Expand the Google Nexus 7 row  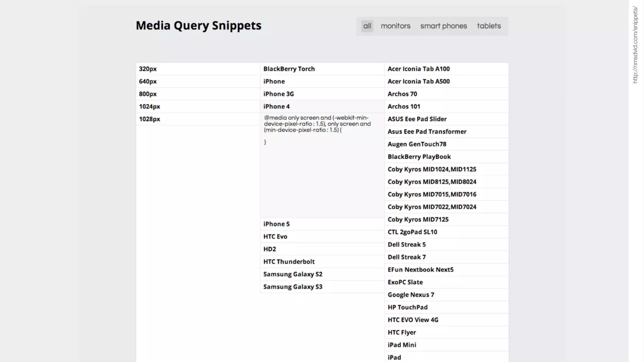[411, 295]
